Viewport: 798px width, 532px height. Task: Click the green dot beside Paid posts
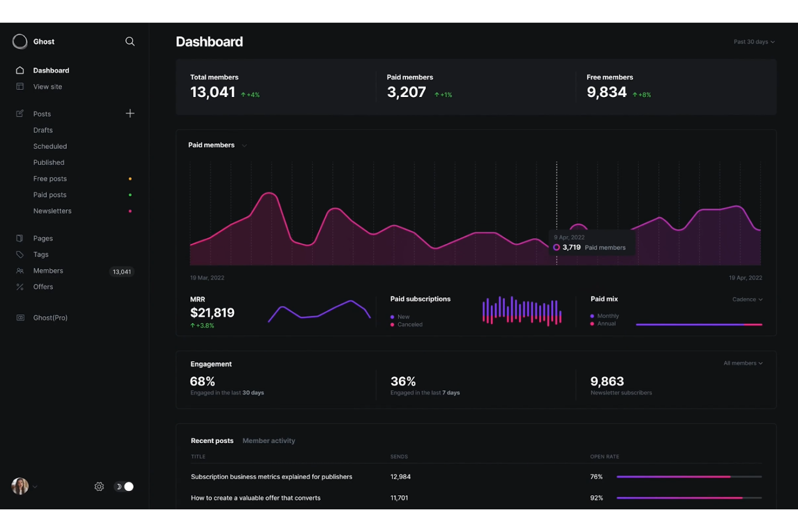pos(130,195)
